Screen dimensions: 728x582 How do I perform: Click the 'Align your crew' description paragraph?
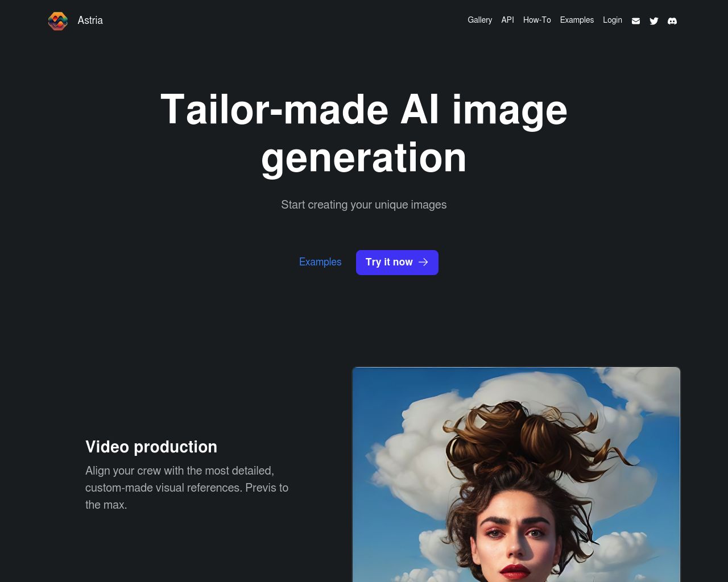(x=187, y=488)
